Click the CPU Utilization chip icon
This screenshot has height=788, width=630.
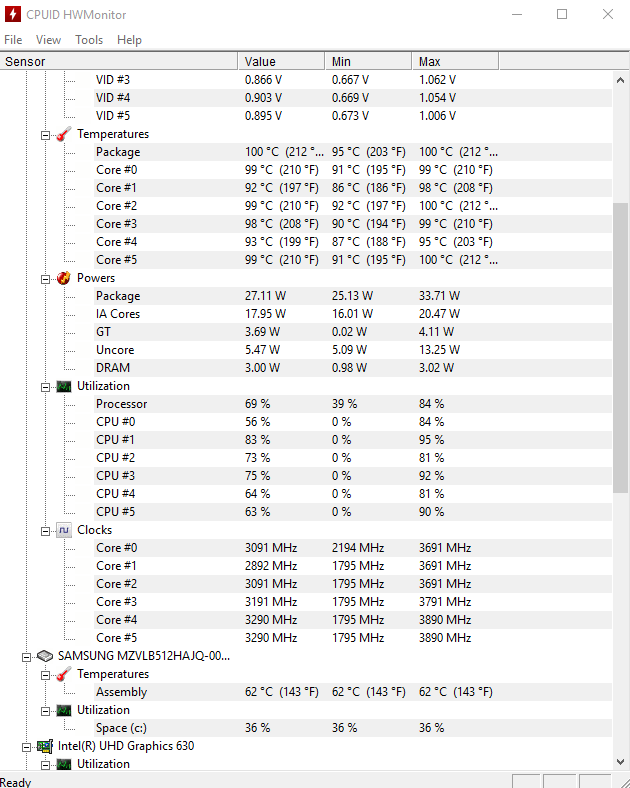64,386
